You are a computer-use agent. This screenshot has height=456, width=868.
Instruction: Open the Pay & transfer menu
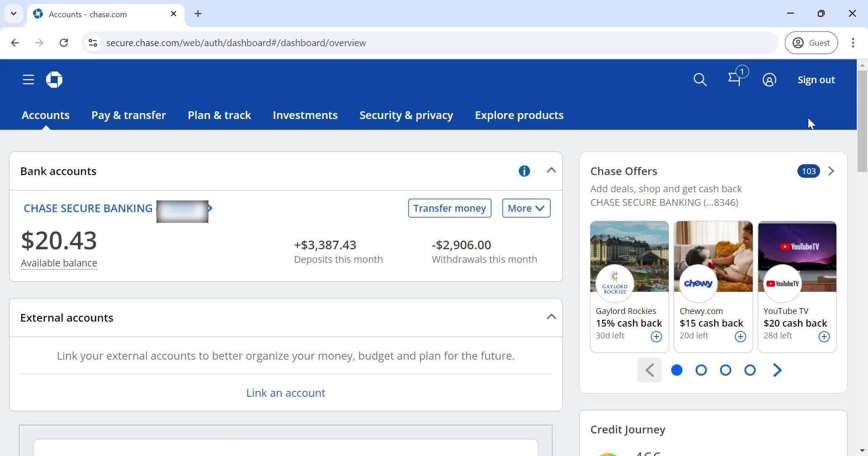coord(128,115)
